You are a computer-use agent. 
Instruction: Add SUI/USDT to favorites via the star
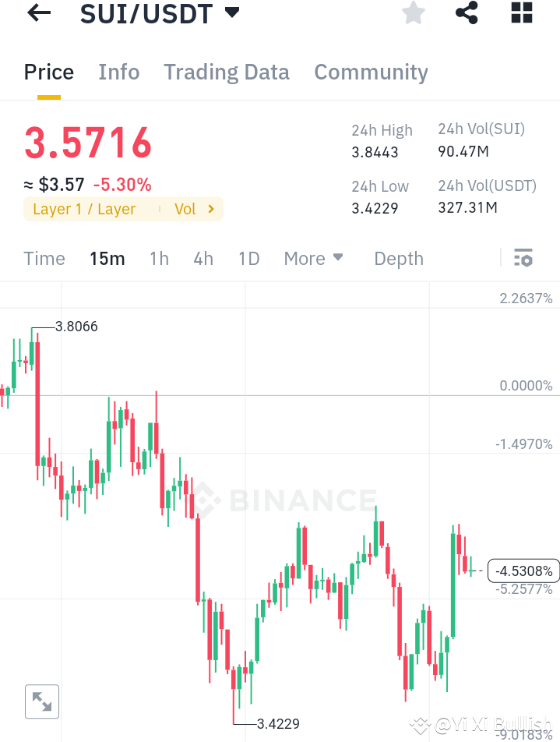click(x=413, y=13)
